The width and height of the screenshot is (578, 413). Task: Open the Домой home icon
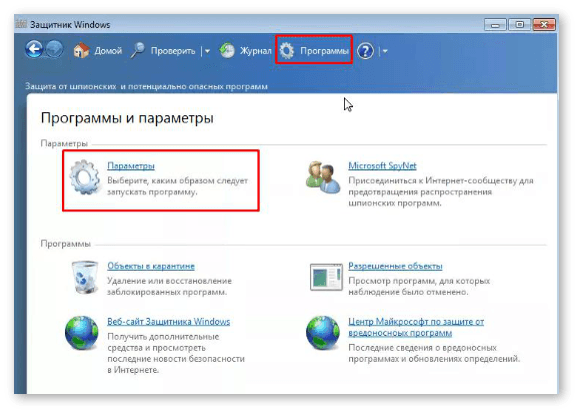[81, 50]
